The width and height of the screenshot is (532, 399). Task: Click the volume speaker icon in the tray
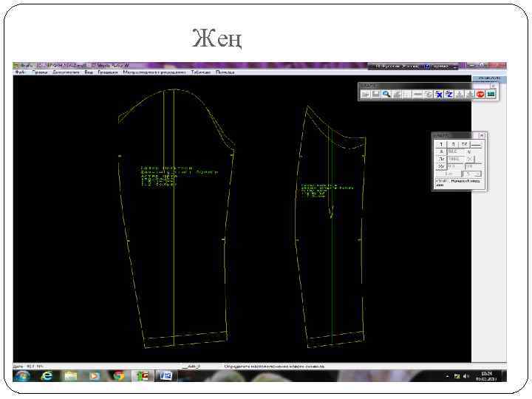pos(466,376)
